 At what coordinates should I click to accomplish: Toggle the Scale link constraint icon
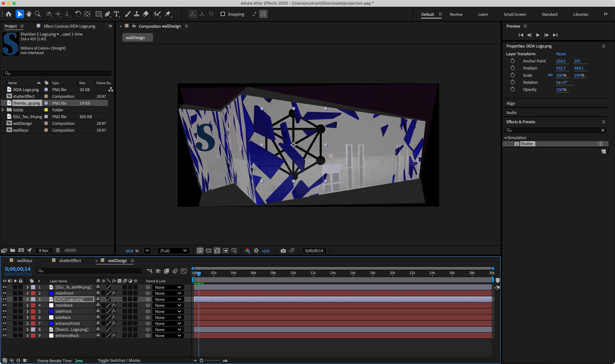(x=550, y=75)
